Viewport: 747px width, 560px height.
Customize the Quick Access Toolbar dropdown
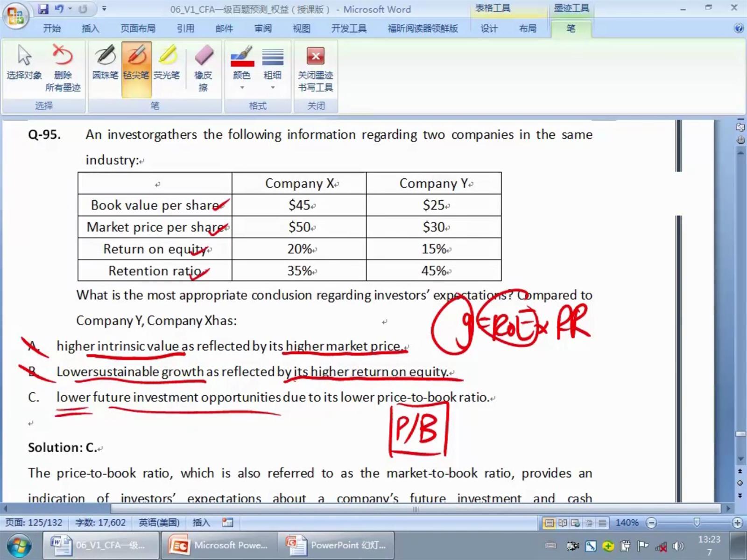pos(104,9)
